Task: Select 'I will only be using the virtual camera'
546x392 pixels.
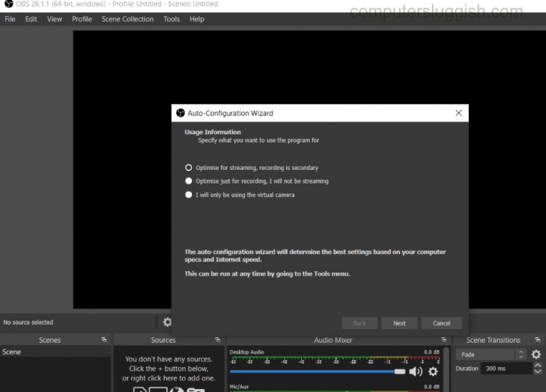Action: (x=240, y=195)
